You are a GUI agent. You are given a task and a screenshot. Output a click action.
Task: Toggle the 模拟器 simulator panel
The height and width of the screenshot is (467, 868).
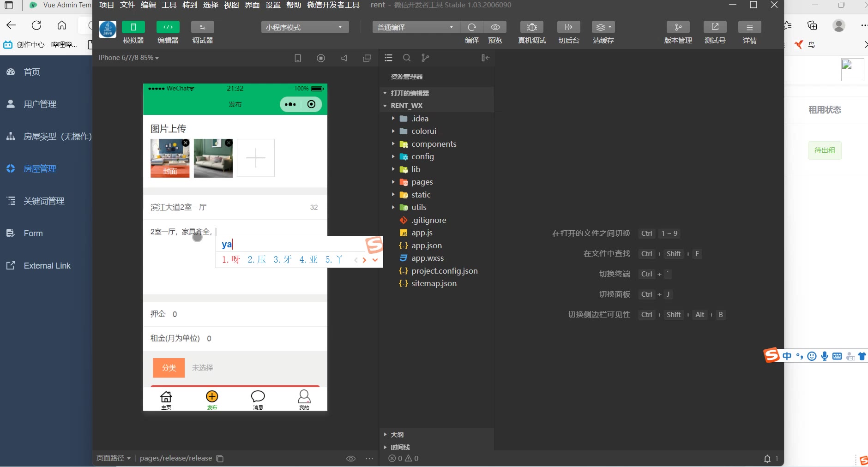click(x=133, y=27)
